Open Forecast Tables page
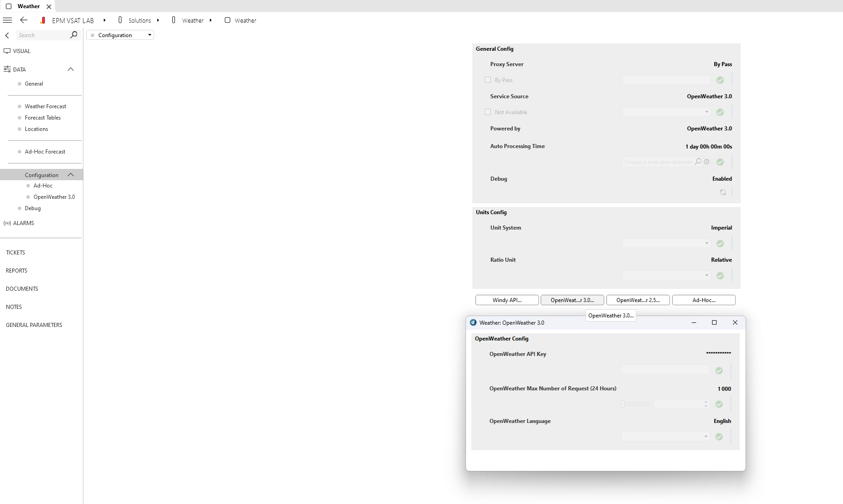This screenshot has width=843, height=504. (x=43, y=118)
